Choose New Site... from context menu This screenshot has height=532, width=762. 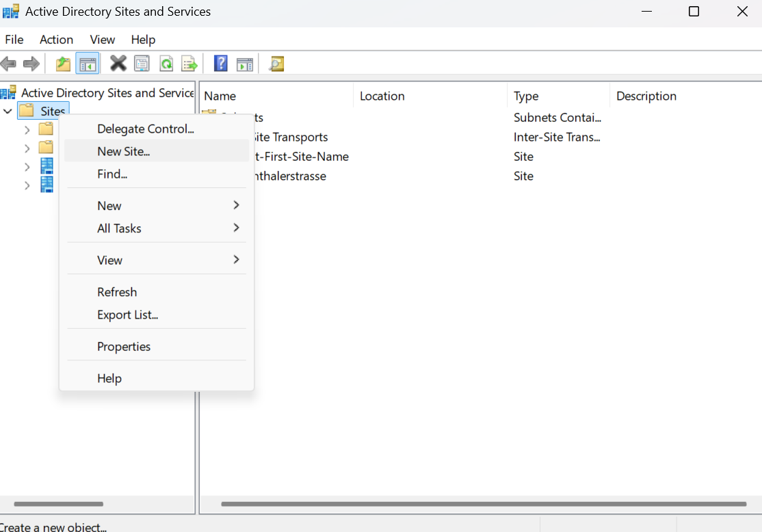pyautogui.click(x=157, y=151)
